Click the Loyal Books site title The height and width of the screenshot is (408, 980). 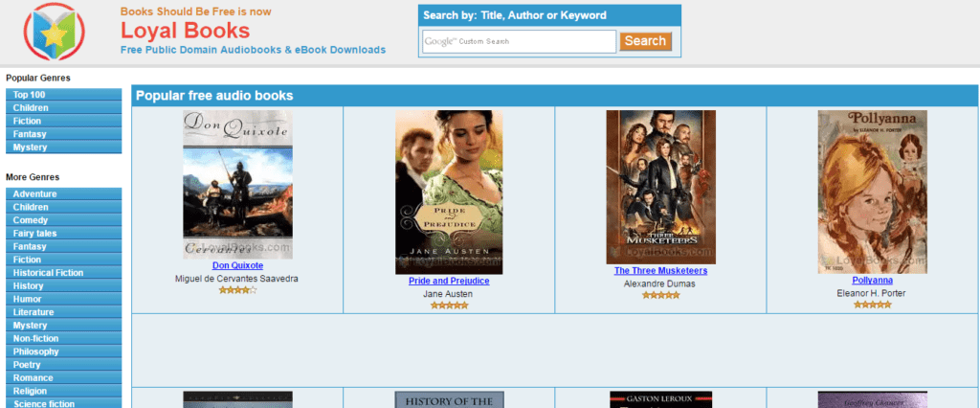(185, 31)
